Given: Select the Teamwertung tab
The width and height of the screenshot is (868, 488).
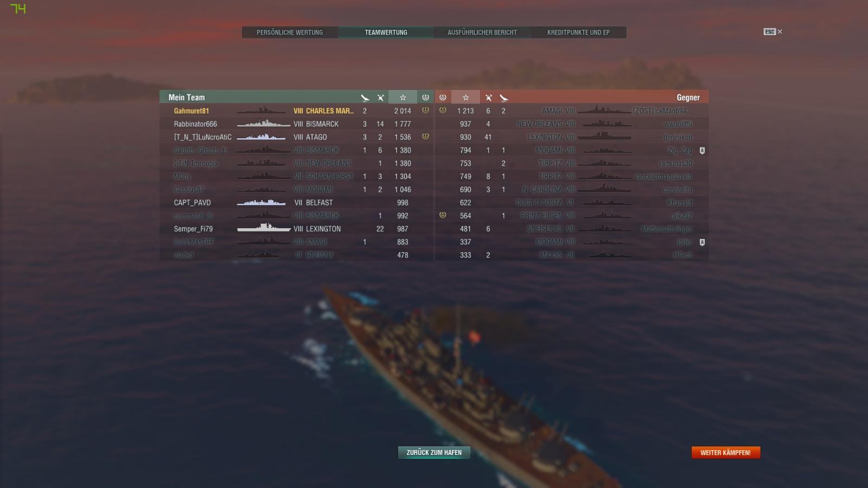Looking at the screenshot, I should coord(386,33).
